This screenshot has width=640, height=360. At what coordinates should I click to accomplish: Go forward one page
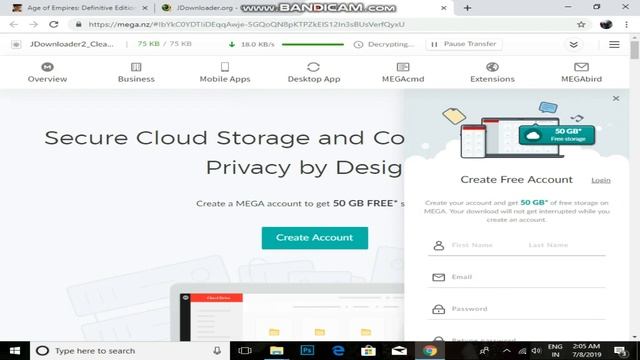point(34,24)
